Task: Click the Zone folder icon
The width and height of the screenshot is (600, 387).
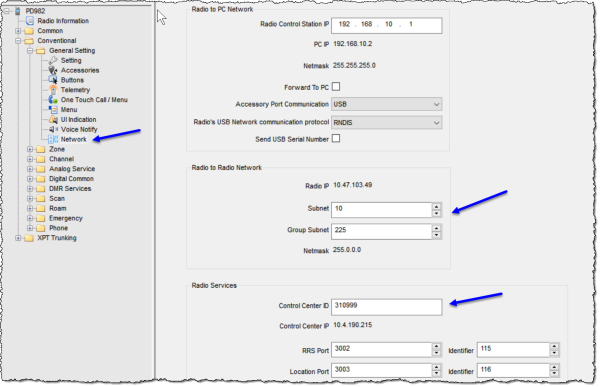Action: [x=41, y=149]
